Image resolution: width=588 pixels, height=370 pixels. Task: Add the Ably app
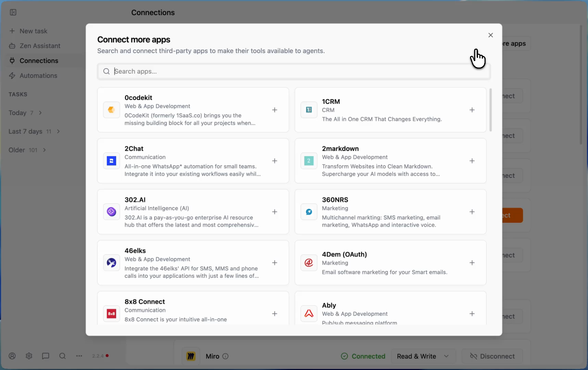pyautogui.click(x=472, y=313)
